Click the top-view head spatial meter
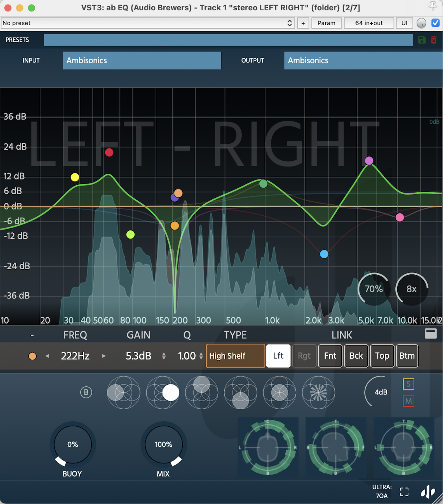The image size is (443, 504). click(x=268, y=447)
